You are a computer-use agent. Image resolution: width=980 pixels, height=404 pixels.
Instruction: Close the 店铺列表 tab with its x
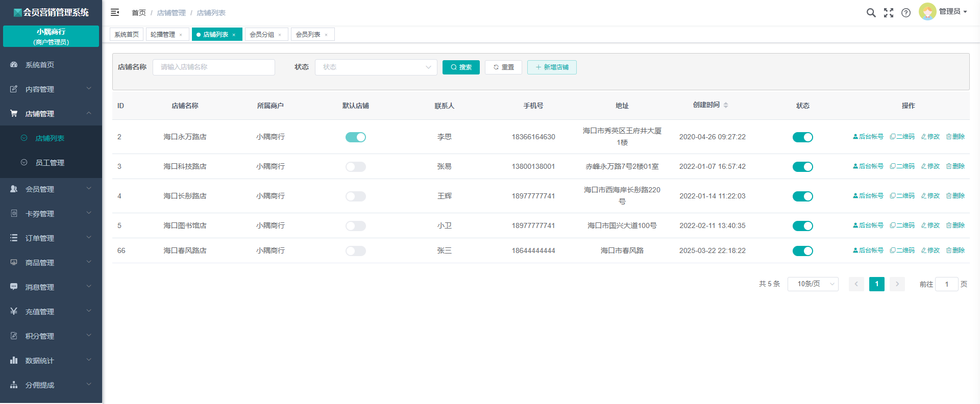coord(234,35)
